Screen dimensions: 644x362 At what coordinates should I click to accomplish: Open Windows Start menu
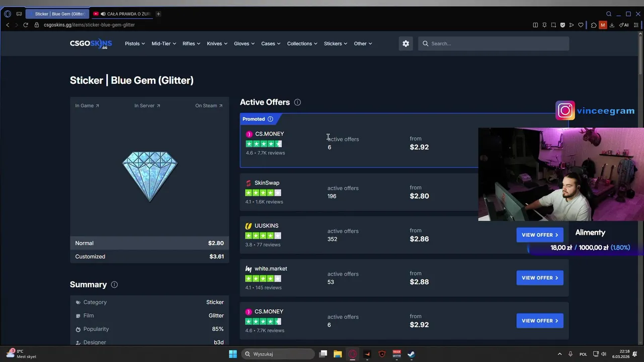(x=233, y=354)
